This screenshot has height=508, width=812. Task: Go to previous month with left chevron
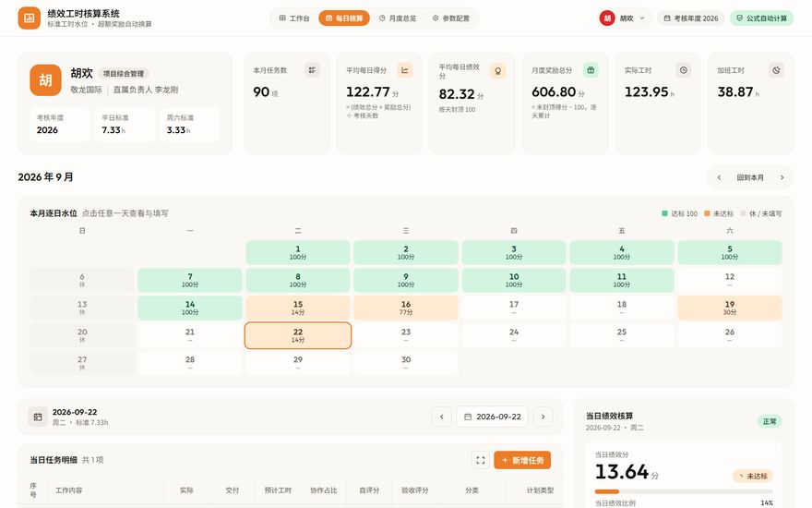pyautogui.click(x=719, y=177)
